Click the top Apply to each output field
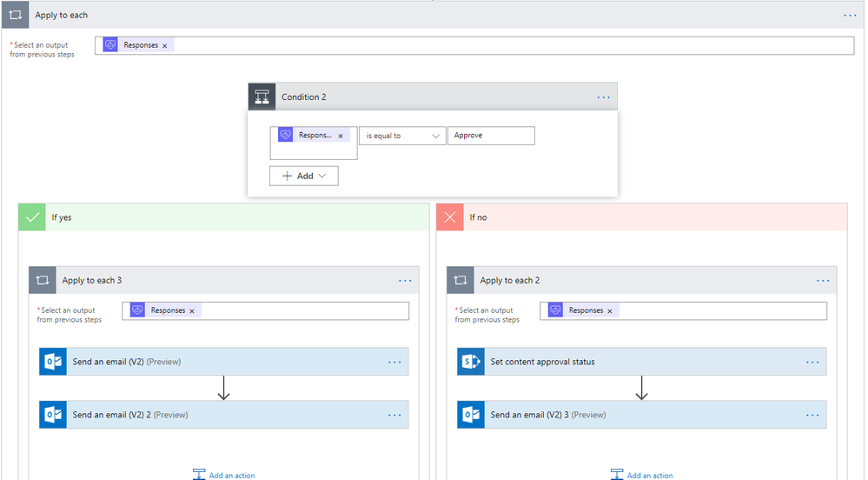Screen dimensions: 868x480 (474, 45)
